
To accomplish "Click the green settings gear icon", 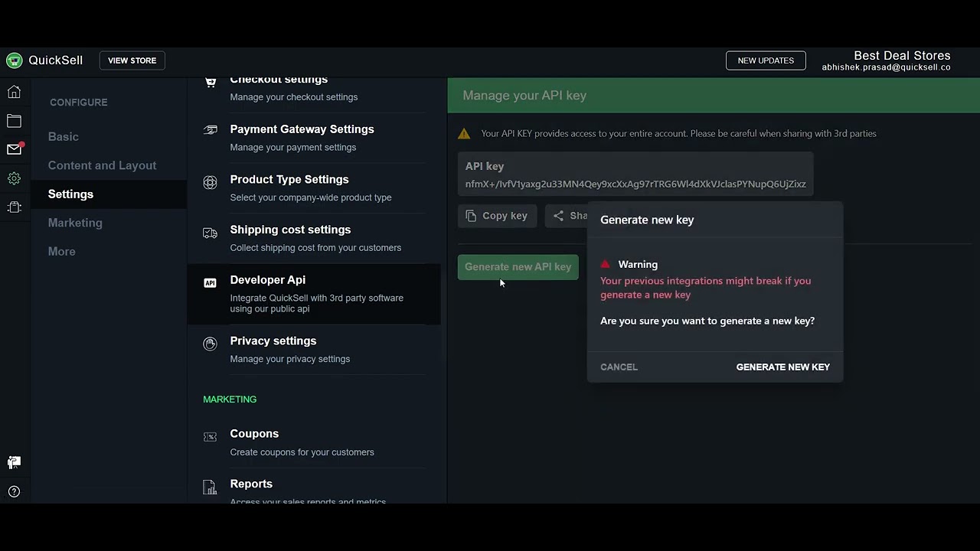I will (x=14, y=178).
